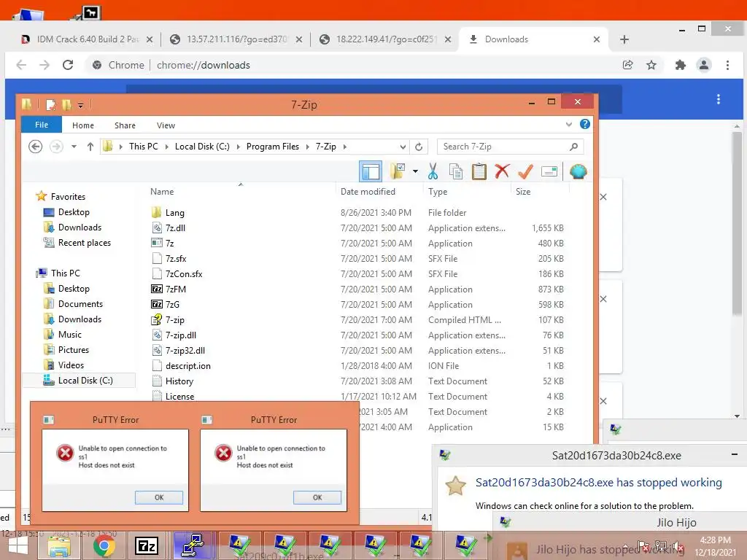Open the Chrome three-dot menu

pyautogui.click(x=727, y=65)
